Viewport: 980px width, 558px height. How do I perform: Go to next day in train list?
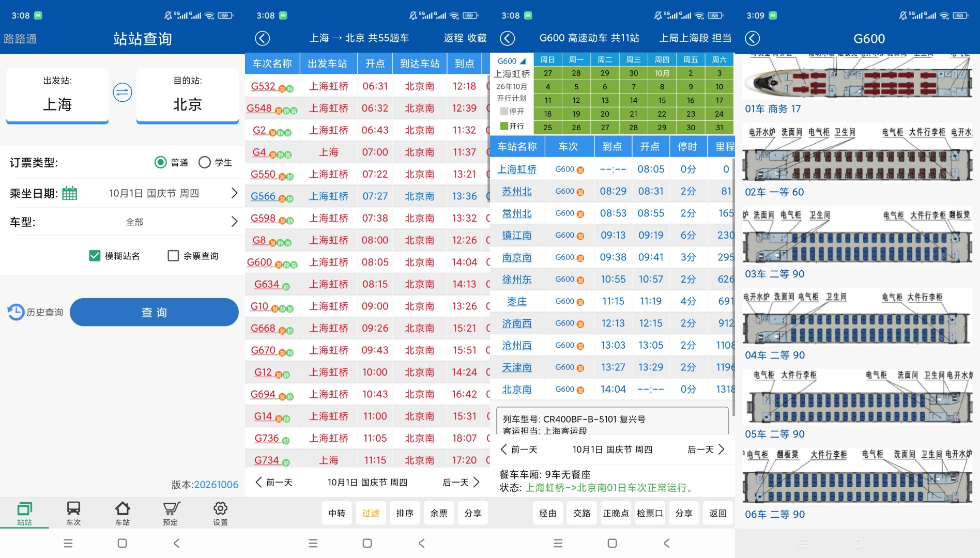click(x=462, y=483)
